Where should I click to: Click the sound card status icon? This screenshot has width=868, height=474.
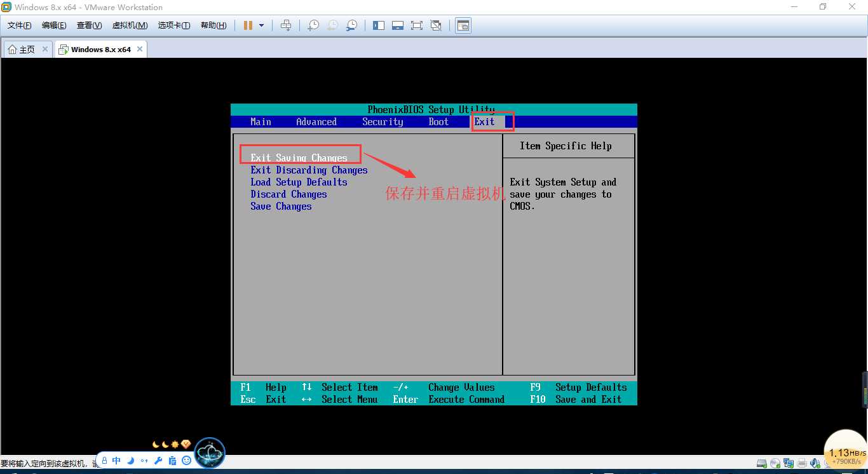(x=815, y=463)
